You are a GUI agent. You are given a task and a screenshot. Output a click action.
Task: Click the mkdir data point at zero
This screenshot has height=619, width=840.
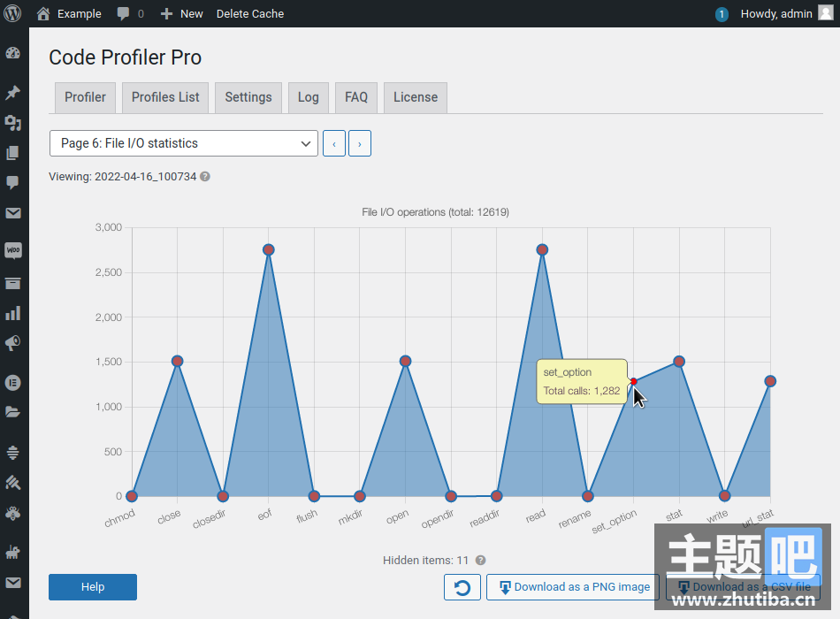(360, 496)
